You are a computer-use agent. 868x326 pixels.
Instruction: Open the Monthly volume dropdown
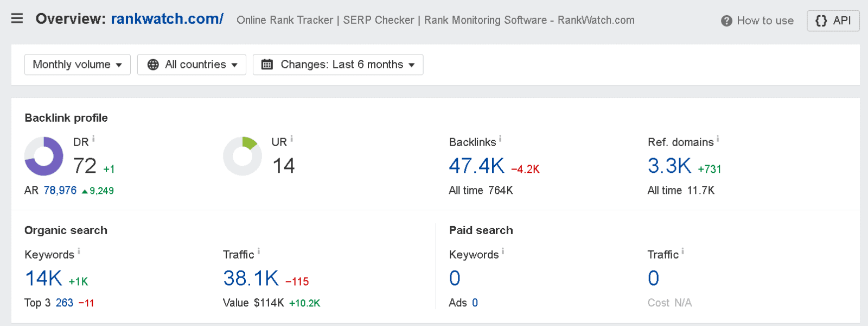tap(78, 65)
